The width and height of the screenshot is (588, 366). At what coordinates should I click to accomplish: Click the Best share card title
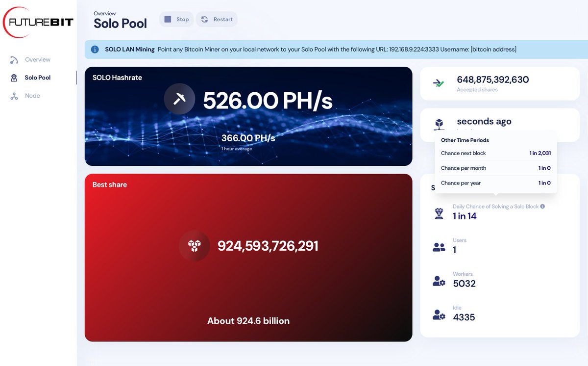pyautogui.click(x=110, y=185)
